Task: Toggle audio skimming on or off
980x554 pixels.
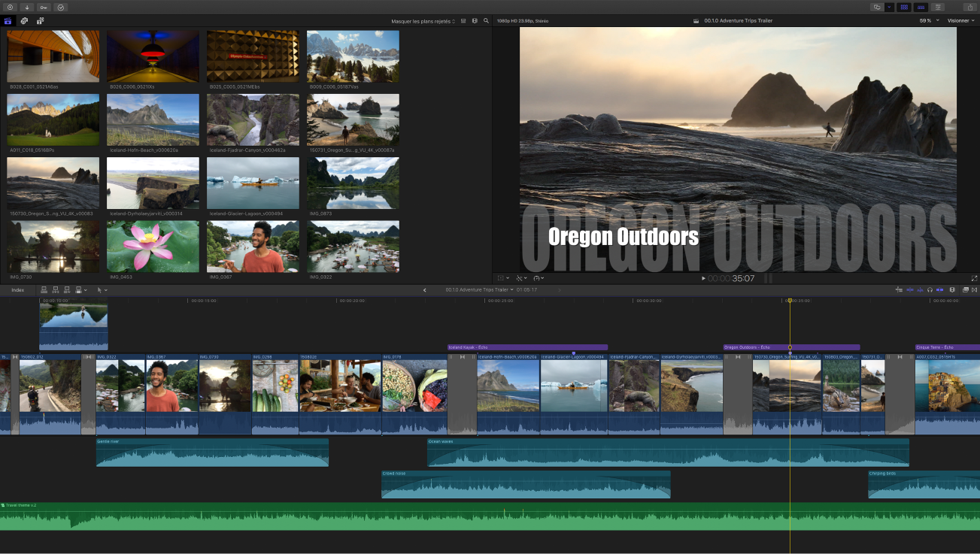Action: (920, 289)
